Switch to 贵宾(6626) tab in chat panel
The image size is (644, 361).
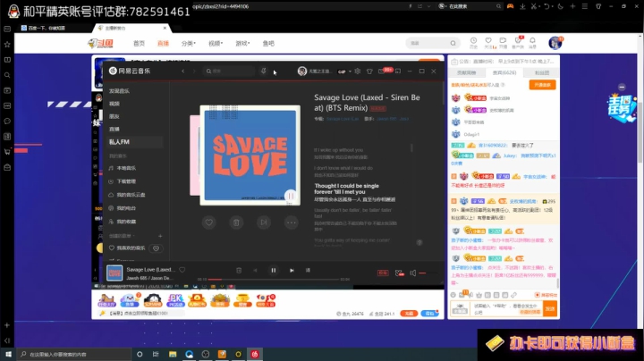[504, 72]
